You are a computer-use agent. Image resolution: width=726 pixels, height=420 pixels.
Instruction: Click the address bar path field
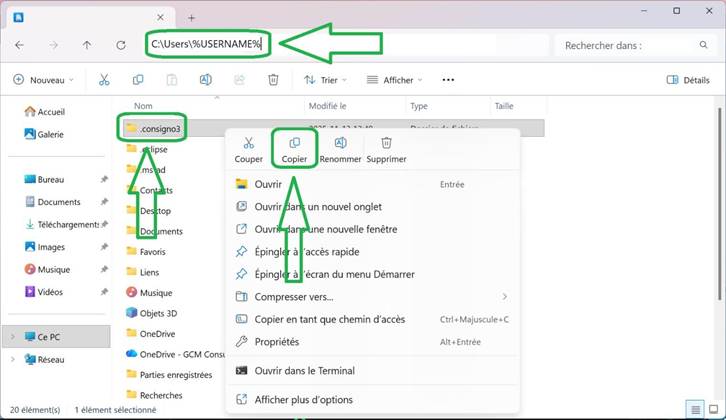tap(347, 45)
